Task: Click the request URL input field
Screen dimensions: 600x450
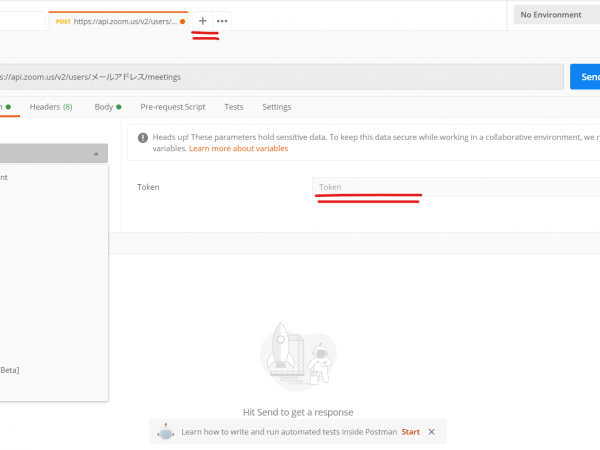Action: tap(281, 77)
